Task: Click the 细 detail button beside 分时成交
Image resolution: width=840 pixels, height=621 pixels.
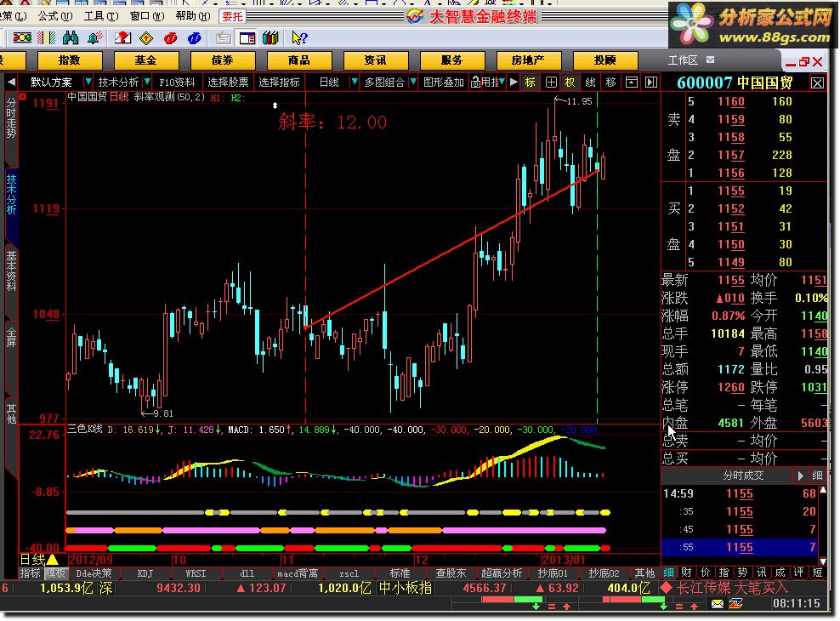Action: (818, 476)
